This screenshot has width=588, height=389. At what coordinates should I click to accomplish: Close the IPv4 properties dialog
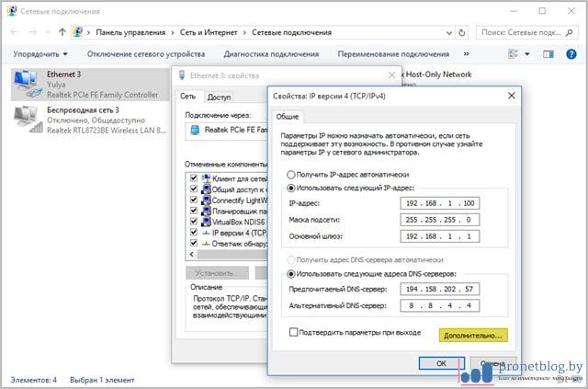coord(511,96)
